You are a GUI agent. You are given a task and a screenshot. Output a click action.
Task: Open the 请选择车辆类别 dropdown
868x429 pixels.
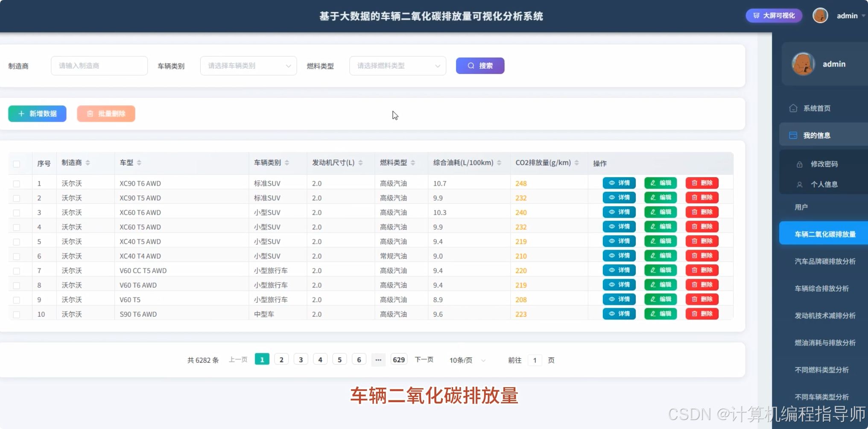pyautogui.click(x=248, y=65)
